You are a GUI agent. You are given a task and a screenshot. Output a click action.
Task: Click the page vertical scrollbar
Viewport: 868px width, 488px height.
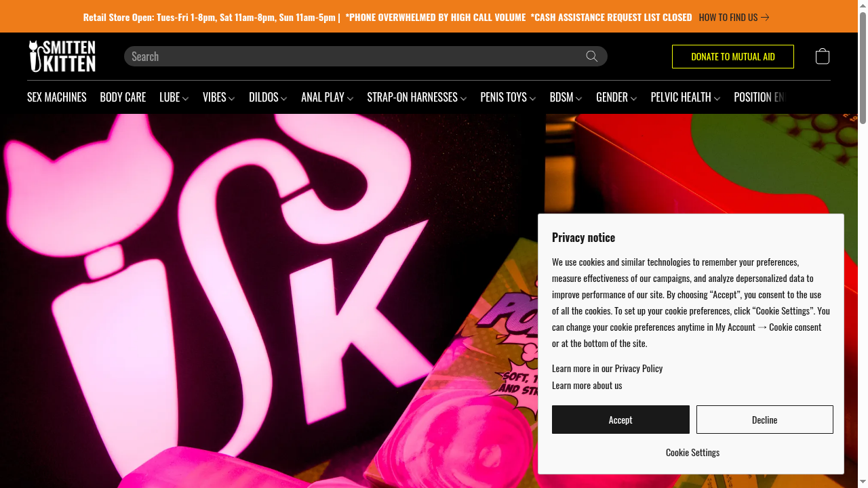pyautogui.click(x=863, y=244)
